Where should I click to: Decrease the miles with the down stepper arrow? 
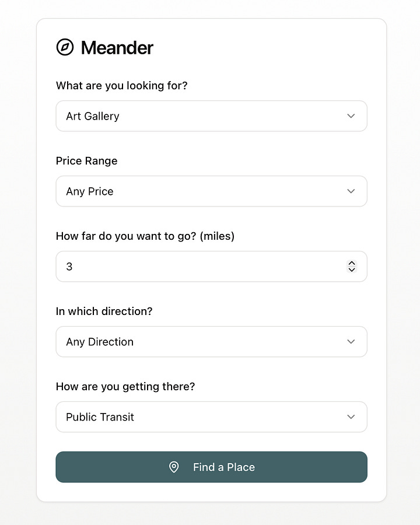[x=352, y=269]
